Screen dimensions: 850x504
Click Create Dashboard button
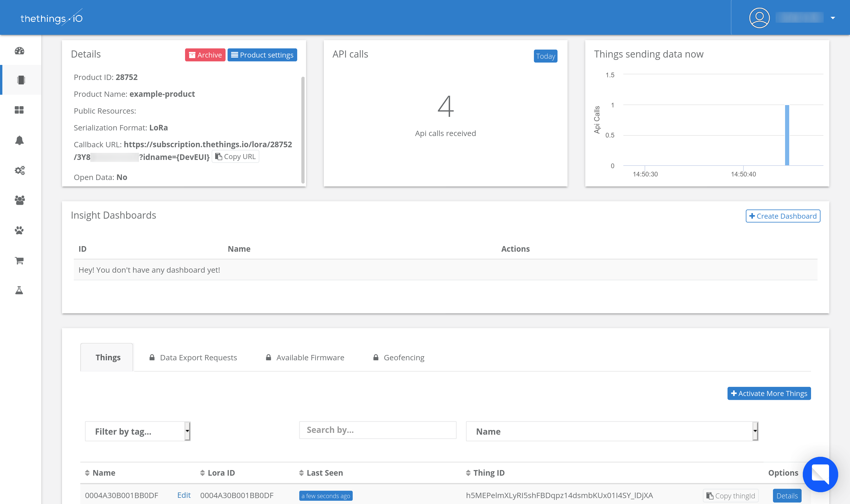783,216
